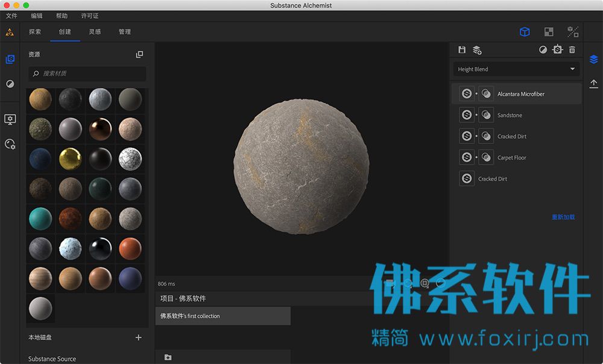The height and width of the screenshot is (364, 603).
Task: Expand Substance Source section
Action: 52,359
